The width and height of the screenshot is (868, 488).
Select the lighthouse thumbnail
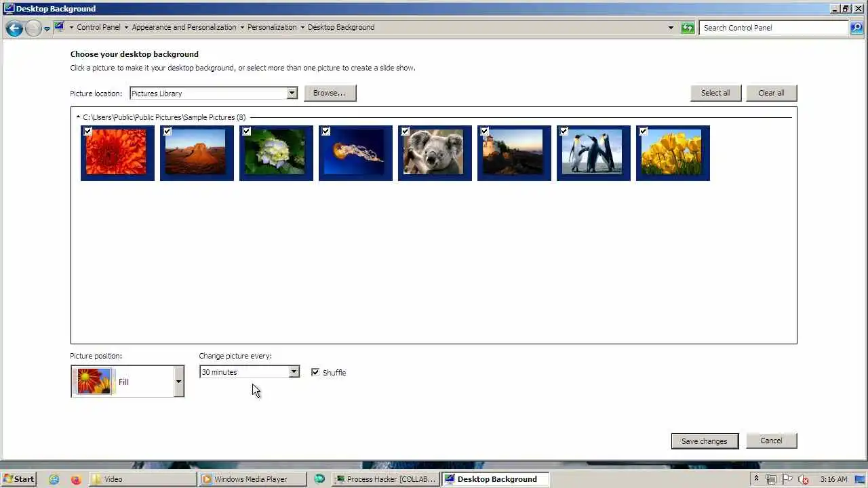[514, 153]
